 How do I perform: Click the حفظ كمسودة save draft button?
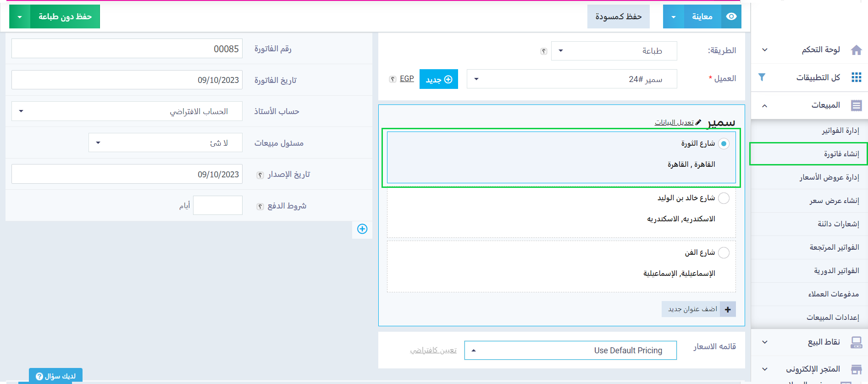tap(618, 17)
